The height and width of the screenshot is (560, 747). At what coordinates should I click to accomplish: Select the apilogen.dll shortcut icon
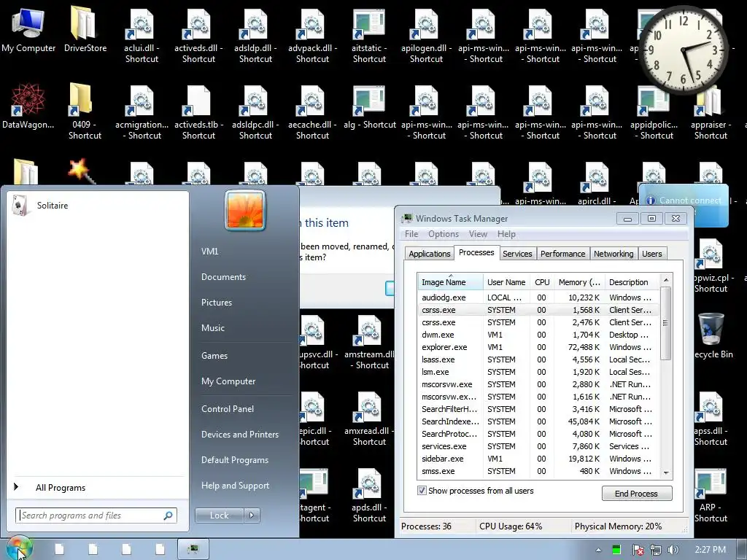426,36
